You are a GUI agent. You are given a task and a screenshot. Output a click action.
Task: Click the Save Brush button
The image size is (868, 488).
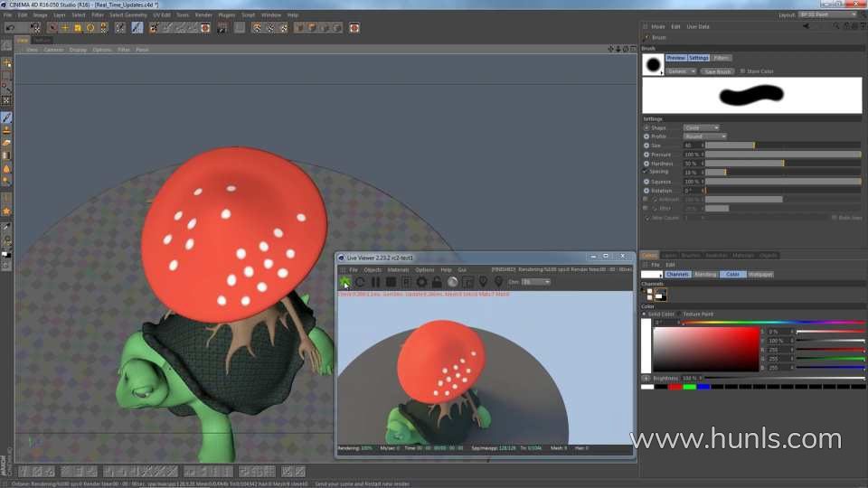click(717, 71)
